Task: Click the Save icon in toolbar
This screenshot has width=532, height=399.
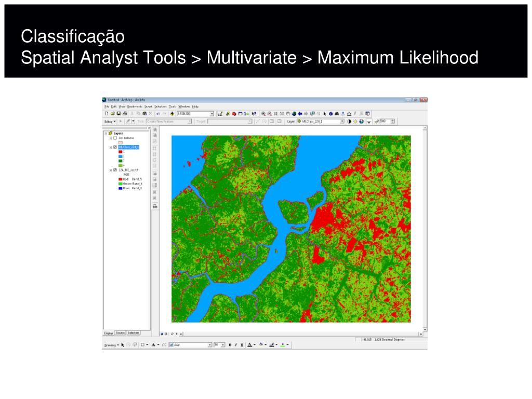Action: coord(118,113)
